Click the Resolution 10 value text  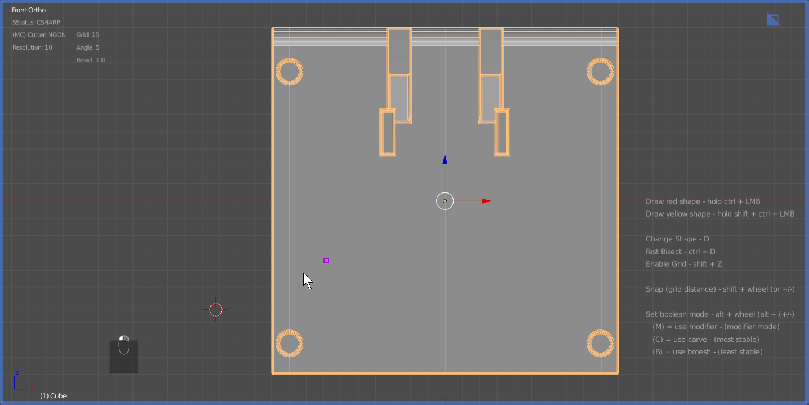(x=32, y=47)
